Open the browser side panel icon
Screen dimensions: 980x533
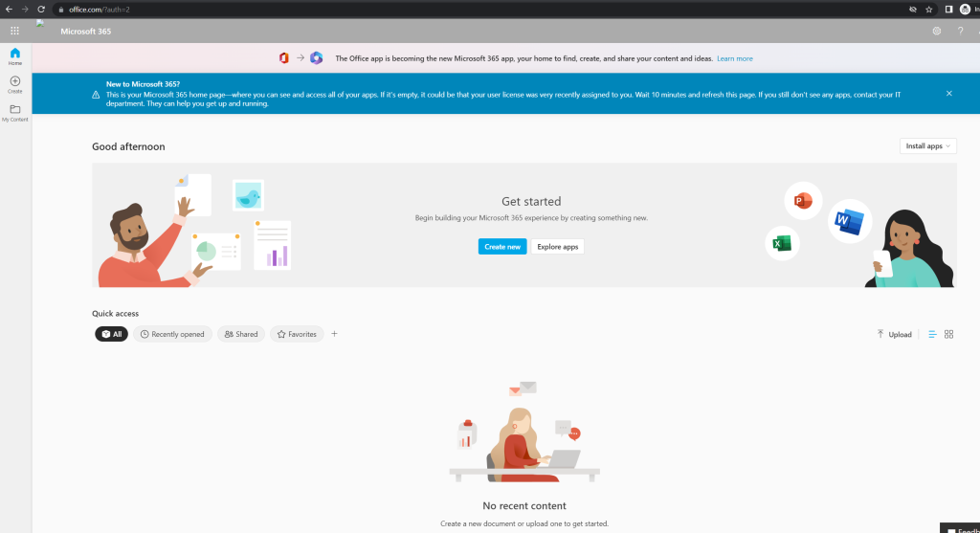click(x=948, y=10)
